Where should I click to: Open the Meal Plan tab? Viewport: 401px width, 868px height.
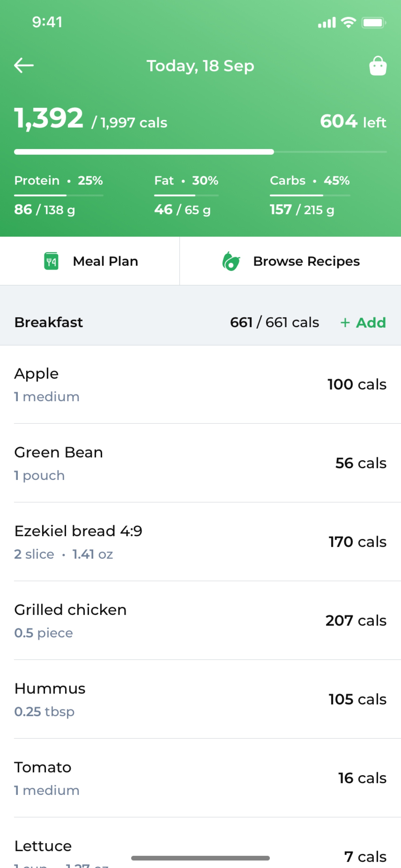[x=90, y=261]
